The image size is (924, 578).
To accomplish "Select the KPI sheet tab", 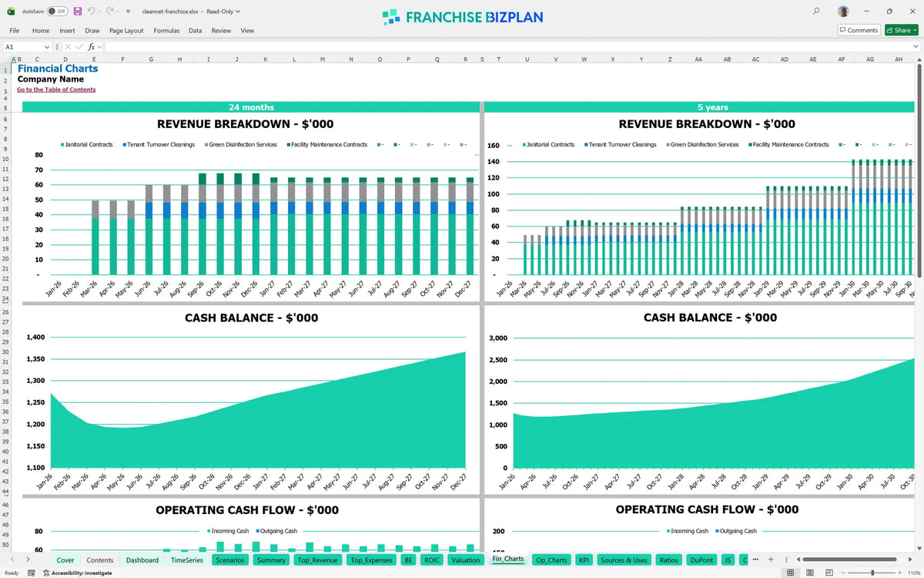I will [584, 560].
